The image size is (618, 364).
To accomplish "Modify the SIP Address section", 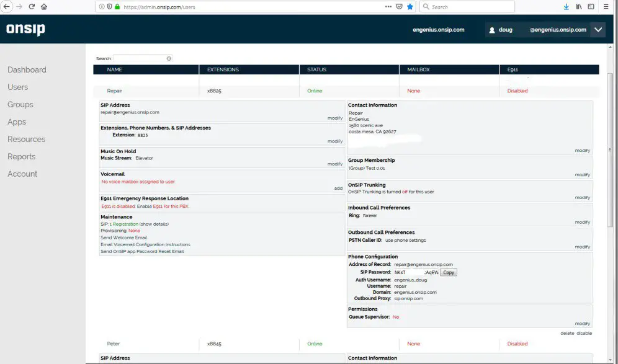I will click(335, 118).
